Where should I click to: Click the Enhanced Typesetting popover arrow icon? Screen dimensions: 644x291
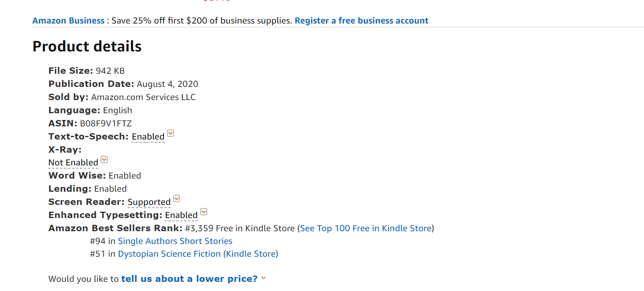203,212
